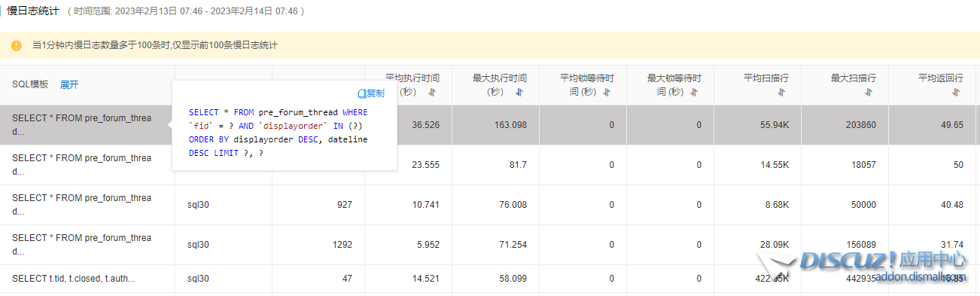Open the SQL template in the 81.7 row
This screenshot has height=296, width=980.
coord(82,165)
